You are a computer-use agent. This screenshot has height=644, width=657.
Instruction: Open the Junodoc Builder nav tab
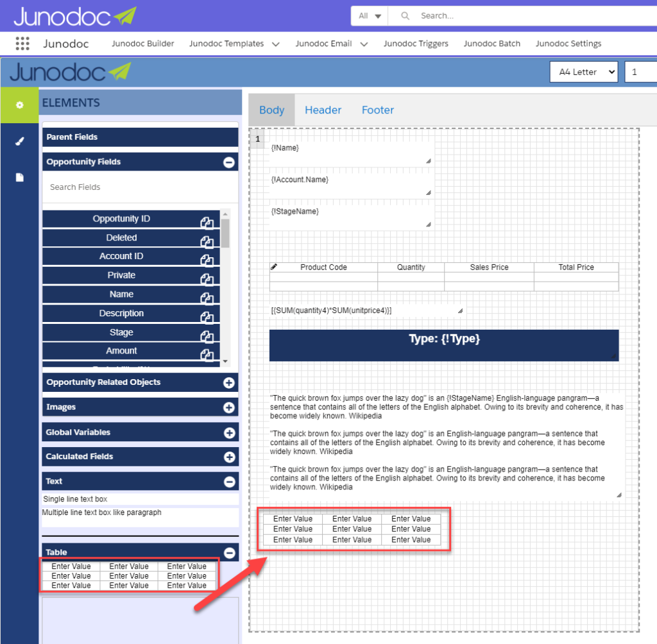142,44
